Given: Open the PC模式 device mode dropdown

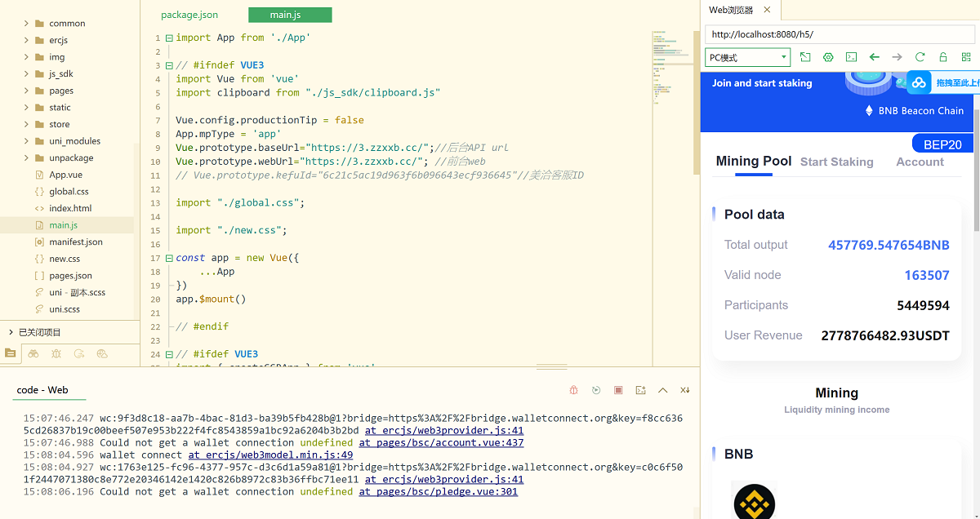Looking at the screenshot, I should point(747,57).
